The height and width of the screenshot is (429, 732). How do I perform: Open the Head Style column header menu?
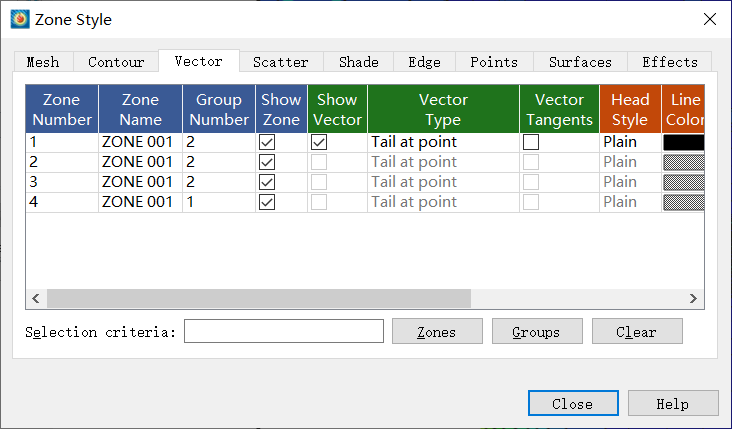630,109
